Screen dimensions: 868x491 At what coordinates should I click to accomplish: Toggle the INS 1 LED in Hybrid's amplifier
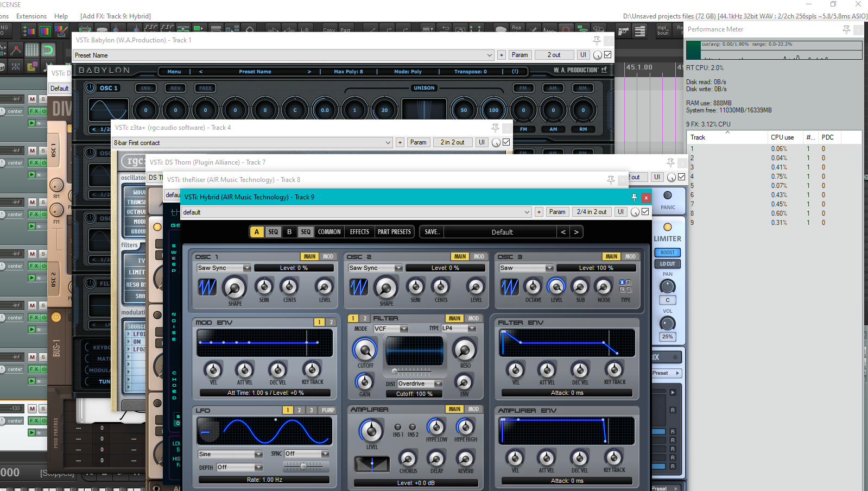click(398, 427)
